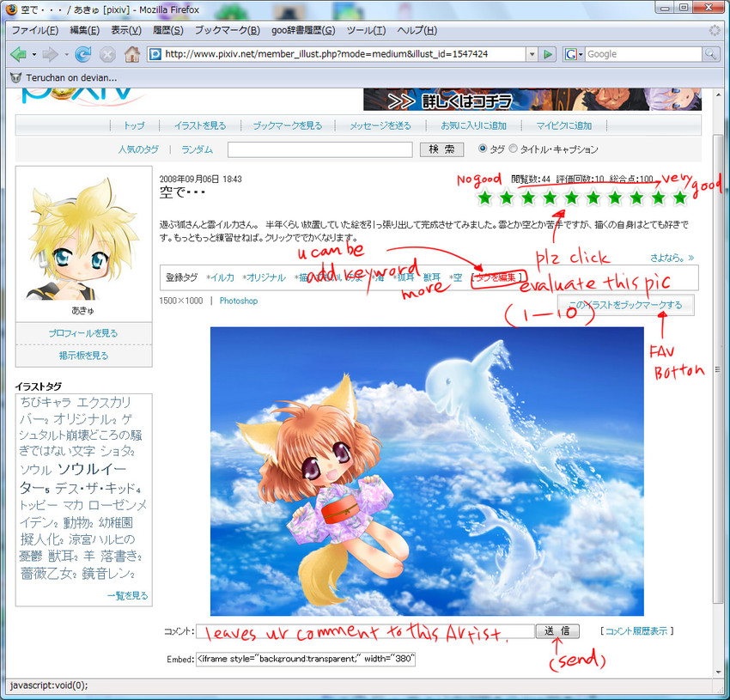The width and height of the screenshot is (730, 700).
Task: Open the Back button history dropdown
Action: (34, 55)
